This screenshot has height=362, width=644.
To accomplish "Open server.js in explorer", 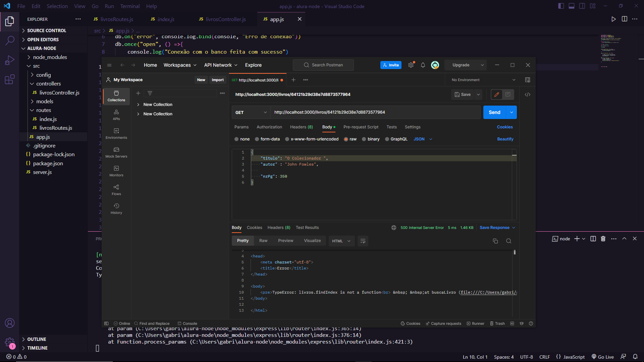I will click(x=42, y=172).
